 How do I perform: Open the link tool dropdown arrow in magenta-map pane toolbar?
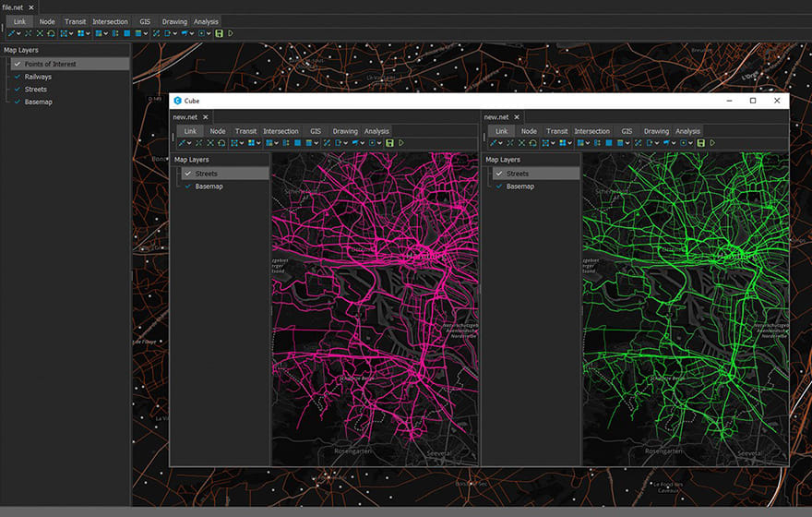[x=189, y=143]
